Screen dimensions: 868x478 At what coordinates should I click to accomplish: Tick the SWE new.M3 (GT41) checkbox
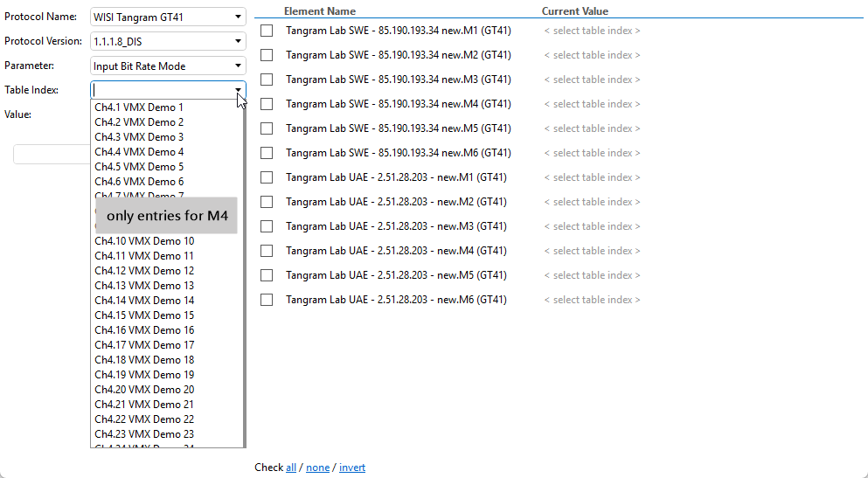[x=267, y=80]
